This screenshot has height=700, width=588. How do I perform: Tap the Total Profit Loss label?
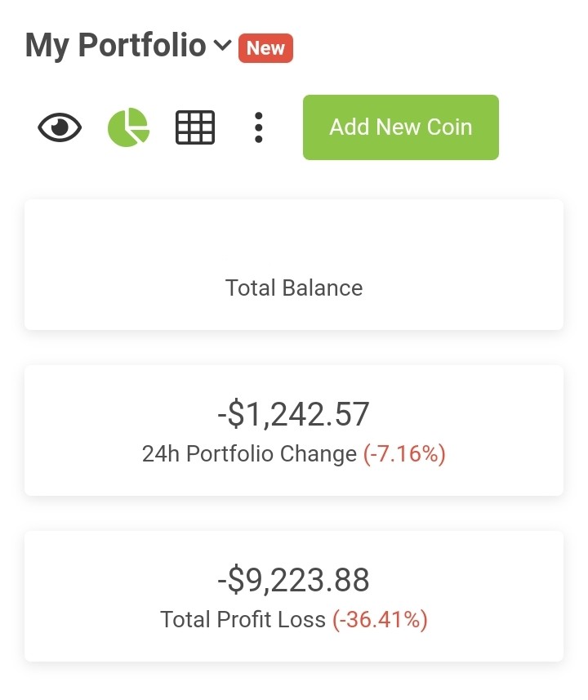pyautogui.click(x=243, y=620)
